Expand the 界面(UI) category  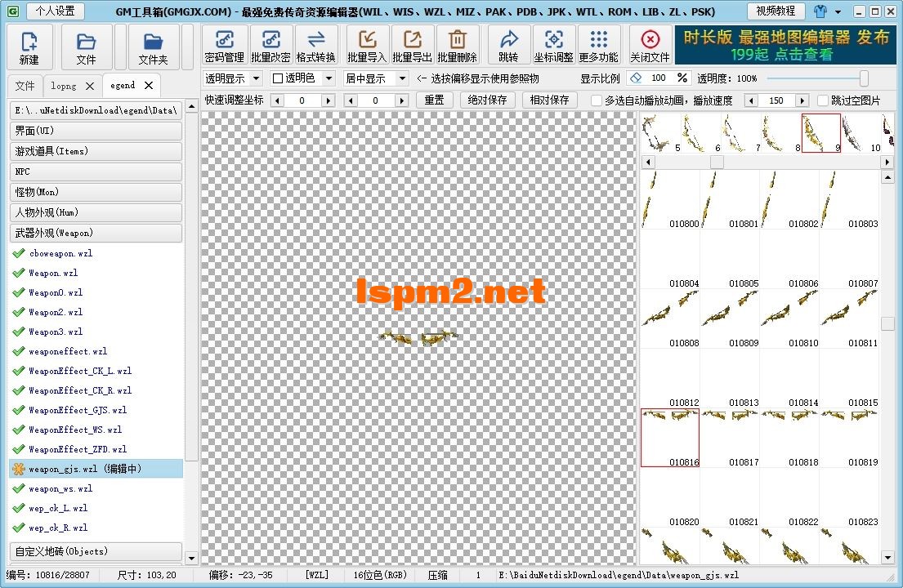click(96, 131)
